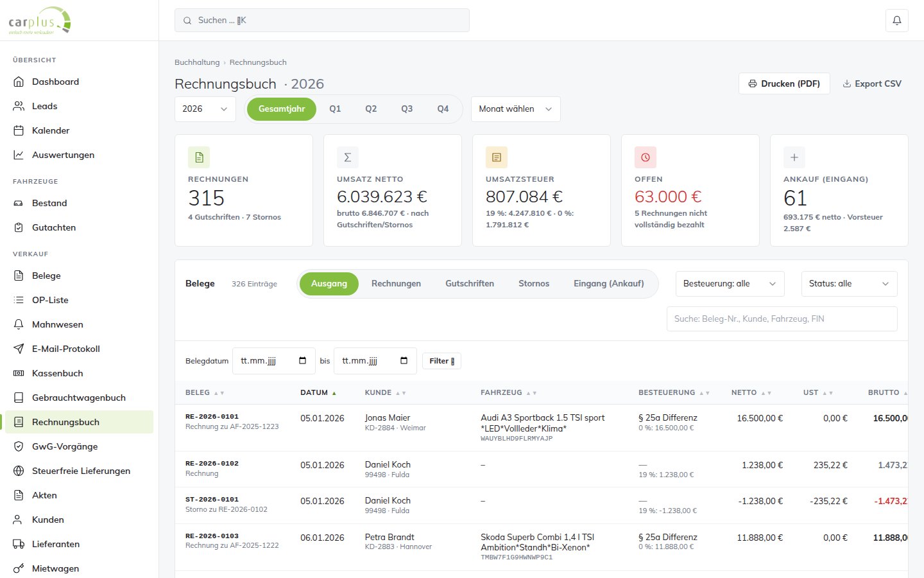Expand the Monat wählen dropdown

click(x=516, y=109)
